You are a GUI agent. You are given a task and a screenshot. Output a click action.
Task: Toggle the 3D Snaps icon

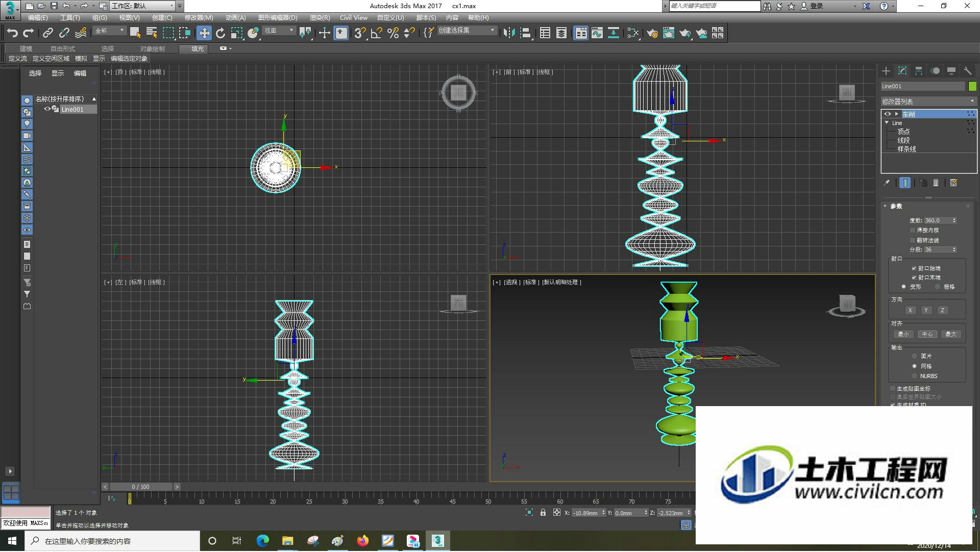click(x=360, y=33)
